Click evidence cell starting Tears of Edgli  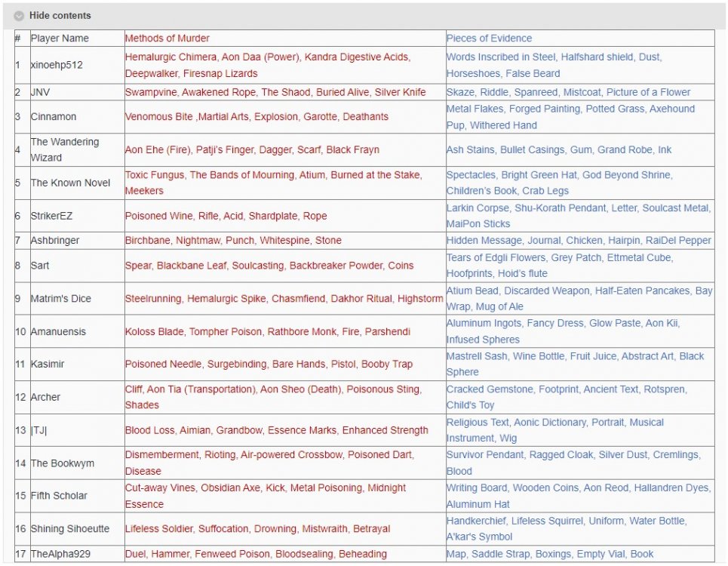(580, 265)
